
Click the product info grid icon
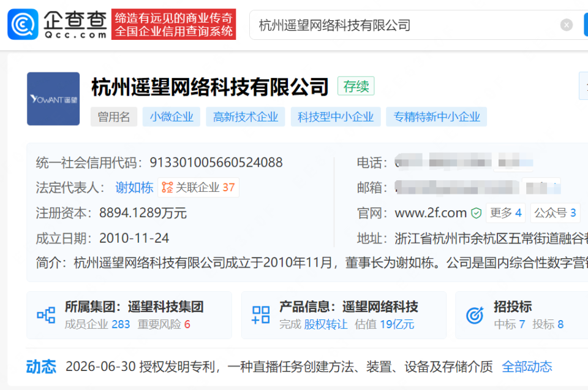point(261,315)
